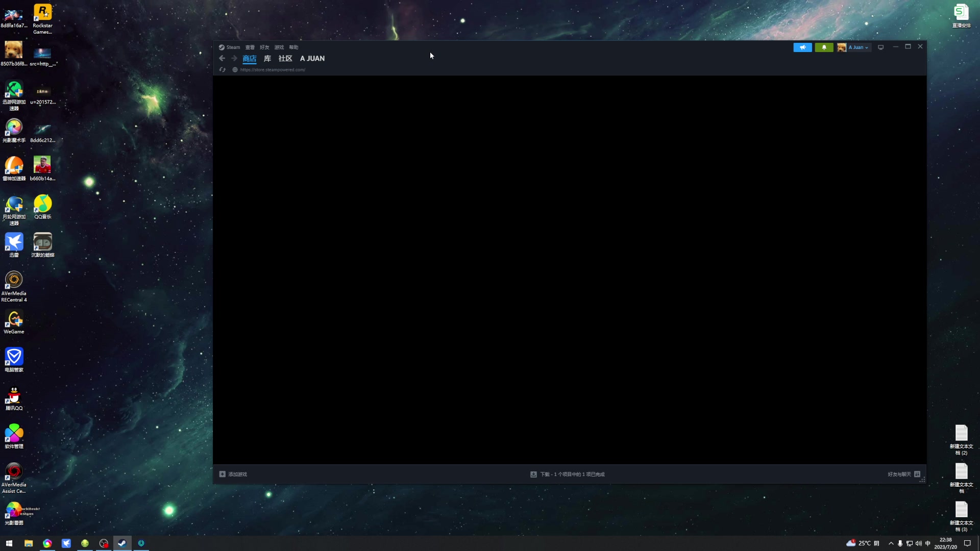980x551 pixels.
Task: Open Rockstar Games launcher desktop icon
Action: 42,19
